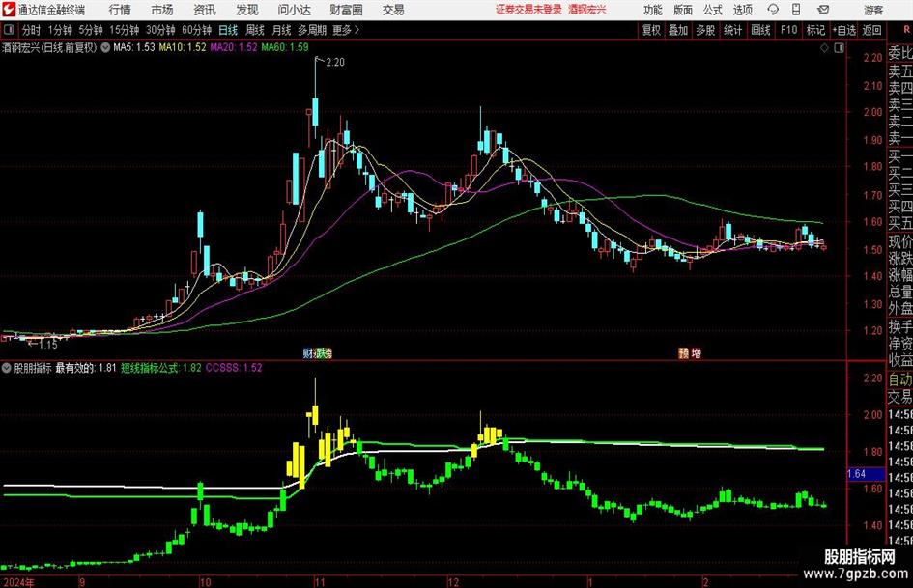Click the red R indicator

(x=906, y=29)
